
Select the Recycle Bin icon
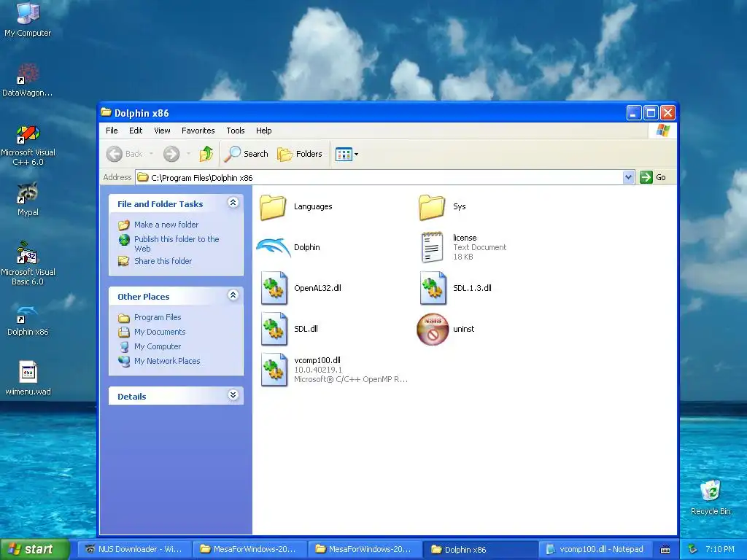point(711,497)
